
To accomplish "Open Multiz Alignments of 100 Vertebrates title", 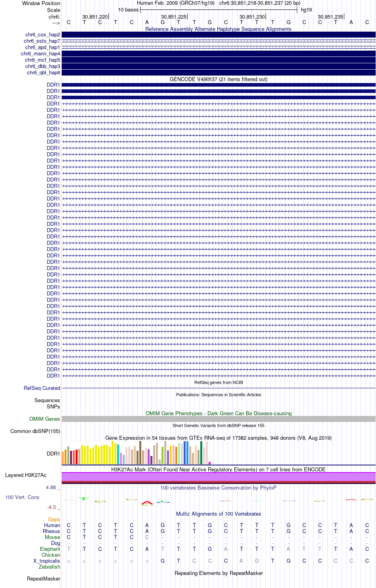I will tap(218, 514).
